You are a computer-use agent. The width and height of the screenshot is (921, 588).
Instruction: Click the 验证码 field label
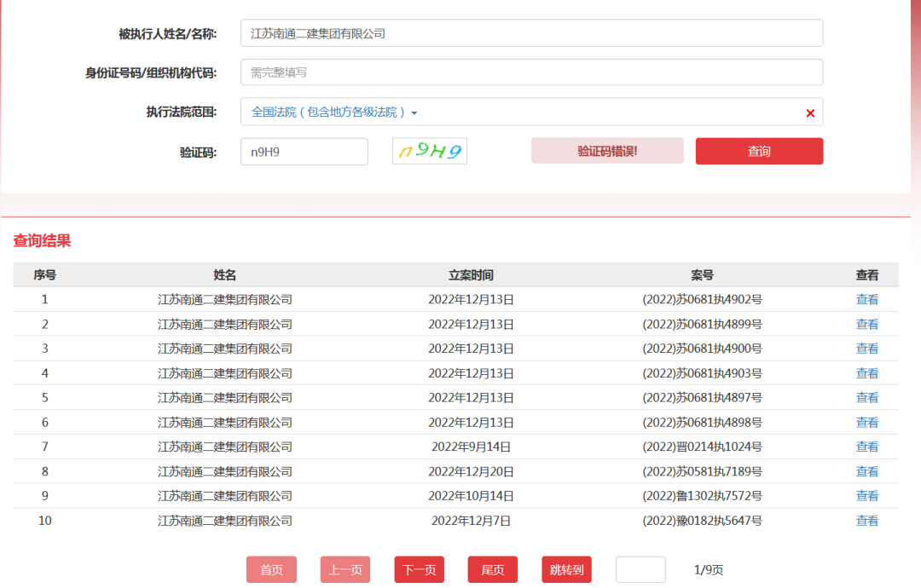click(x=198, y=153)
